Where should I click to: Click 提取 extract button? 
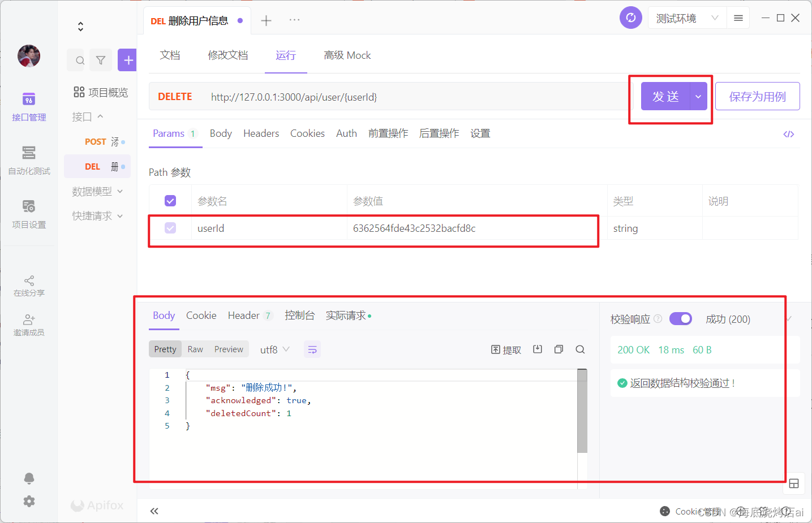(x=506, y=350)
